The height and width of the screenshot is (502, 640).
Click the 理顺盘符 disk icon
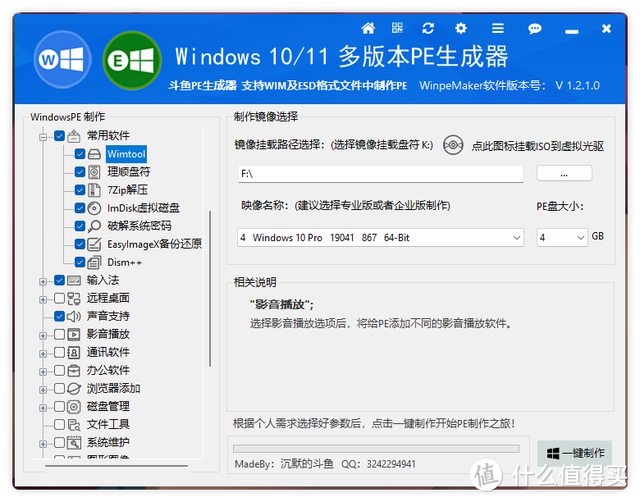(x=94, y=172)
